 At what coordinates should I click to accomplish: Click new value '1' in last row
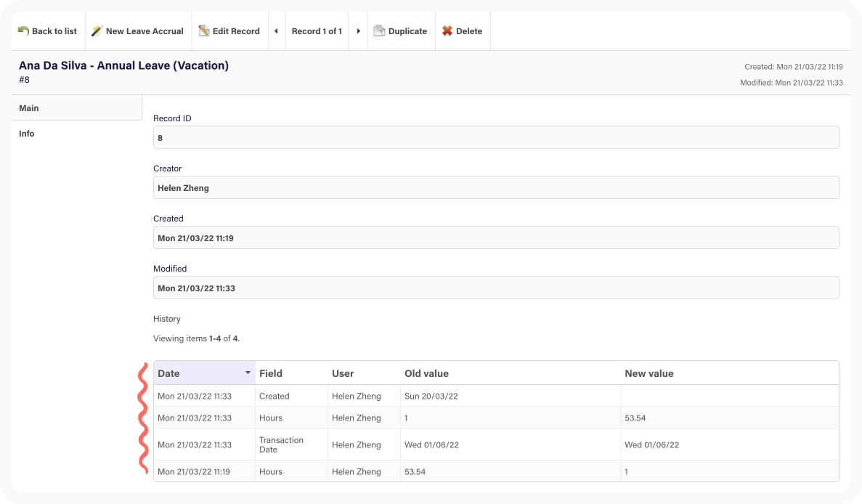coord(626,471)
